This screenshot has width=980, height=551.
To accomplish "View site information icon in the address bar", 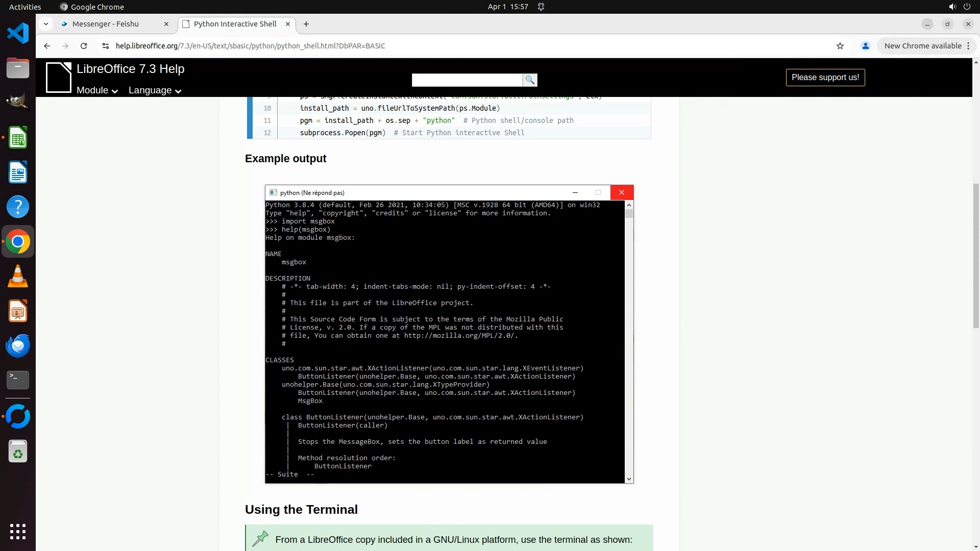I will (106, 46).
